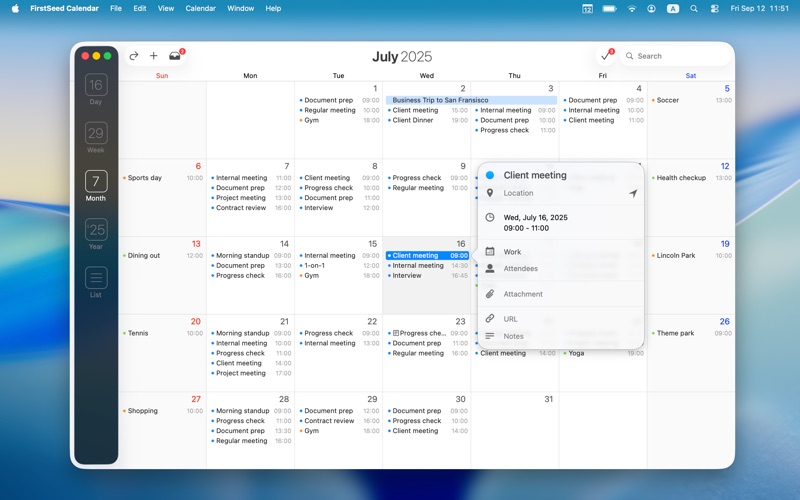This screenshot has width=800, height=500.
Task: Click the go-to-today arrow icon
Action: coord(134,56)
